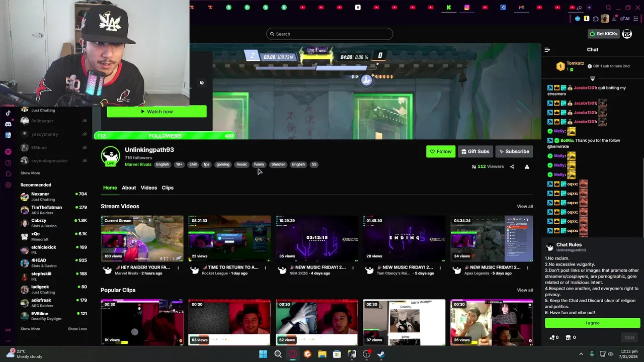Open the DS profile avatar menu
This screenshot has height=362, width=644.
[627, 34]
